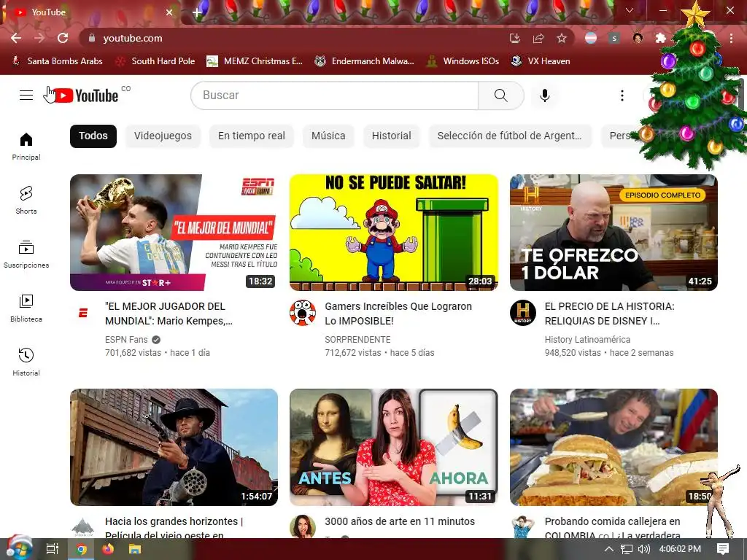Select the Todos filter chip

[x=93, y=136]
